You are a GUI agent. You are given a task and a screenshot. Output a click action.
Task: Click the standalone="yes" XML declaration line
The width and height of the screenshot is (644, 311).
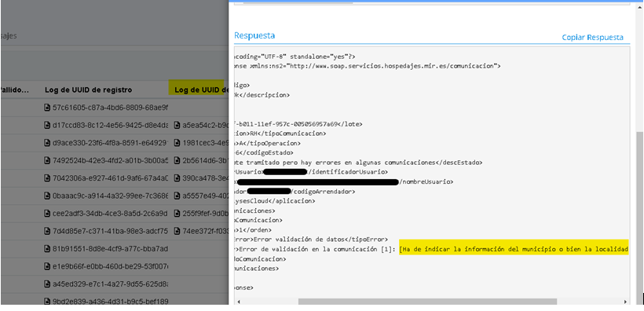[x=295, y=57]
